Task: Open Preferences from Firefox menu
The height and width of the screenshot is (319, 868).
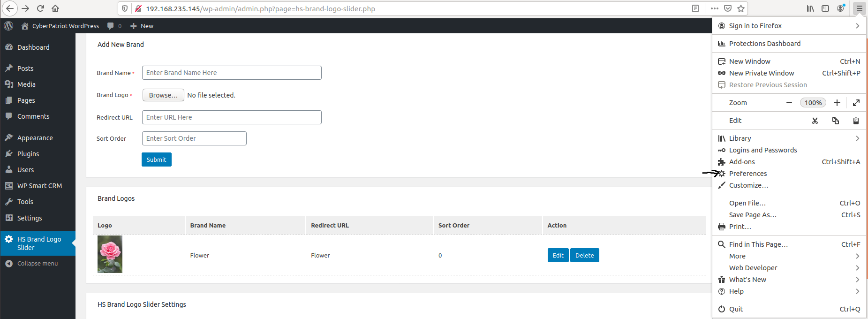Action: point(748,174)
